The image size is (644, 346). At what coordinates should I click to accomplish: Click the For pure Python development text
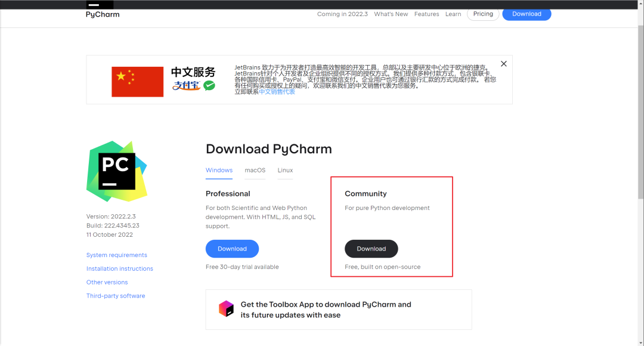388,208
